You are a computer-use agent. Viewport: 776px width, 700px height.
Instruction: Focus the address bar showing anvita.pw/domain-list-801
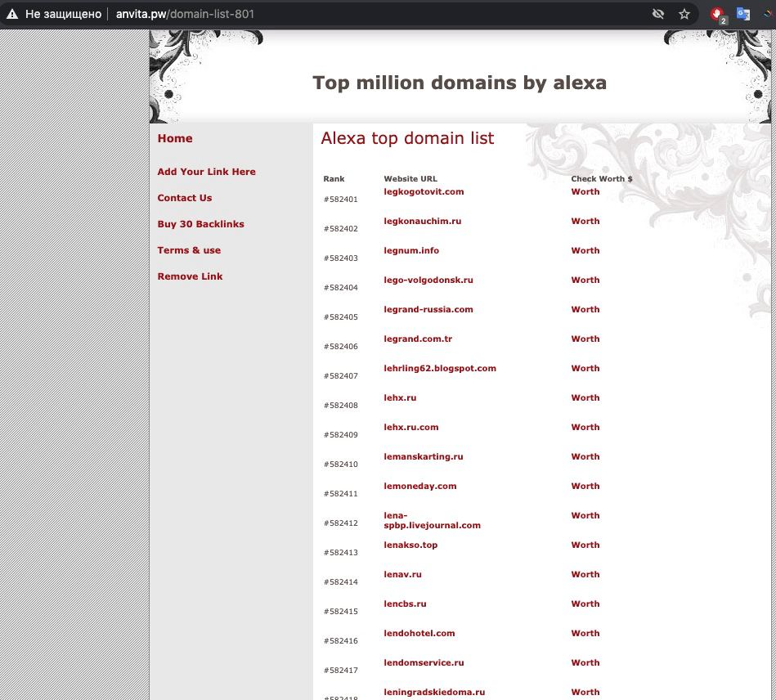(x=347, y=14)
